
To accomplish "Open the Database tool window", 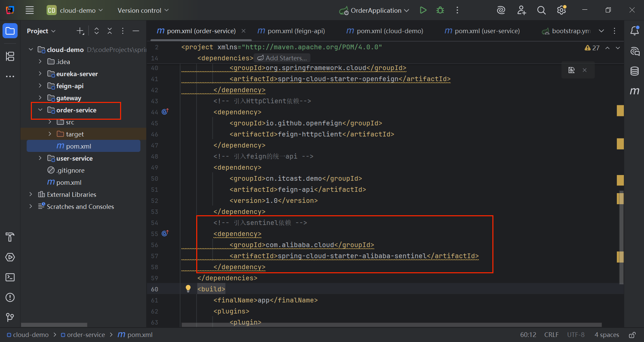I will click(635, 71).
